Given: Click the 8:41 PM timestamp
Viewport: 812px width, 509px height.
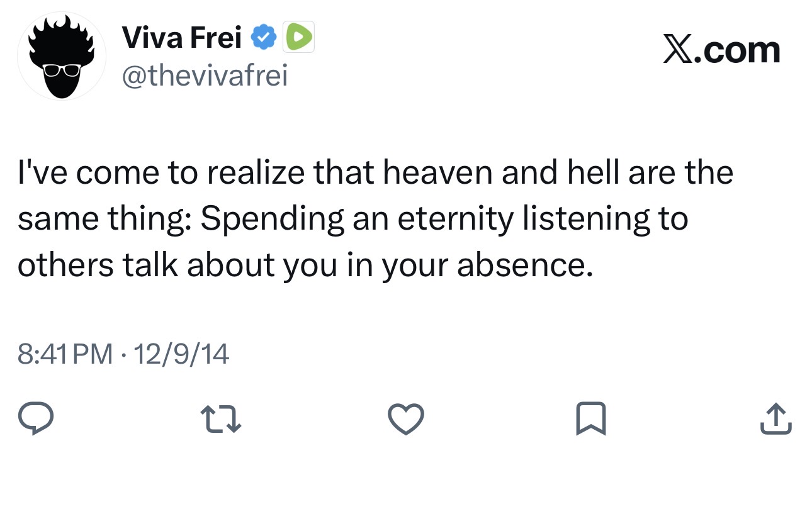Looking at the screenshot, I should point(65,355).
